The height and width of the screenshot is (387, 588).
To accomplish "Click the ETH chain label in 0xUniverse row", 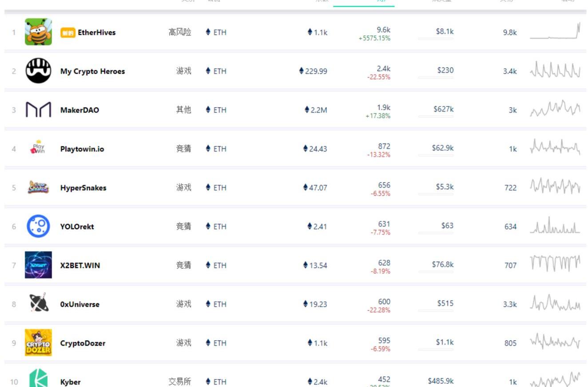I will 216,304.
